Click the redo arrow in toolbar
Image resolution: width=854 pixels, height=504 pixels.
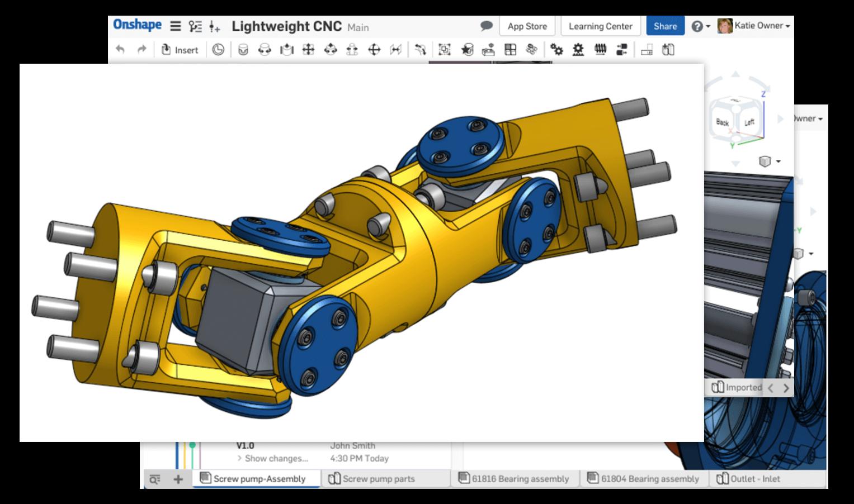pos(142,50)
